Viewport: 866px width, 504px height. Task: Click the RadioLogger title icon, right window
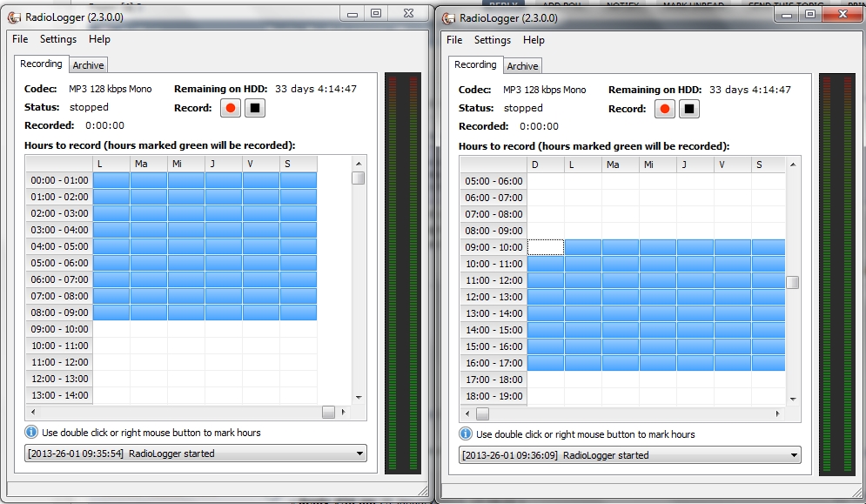coord(448,18)
